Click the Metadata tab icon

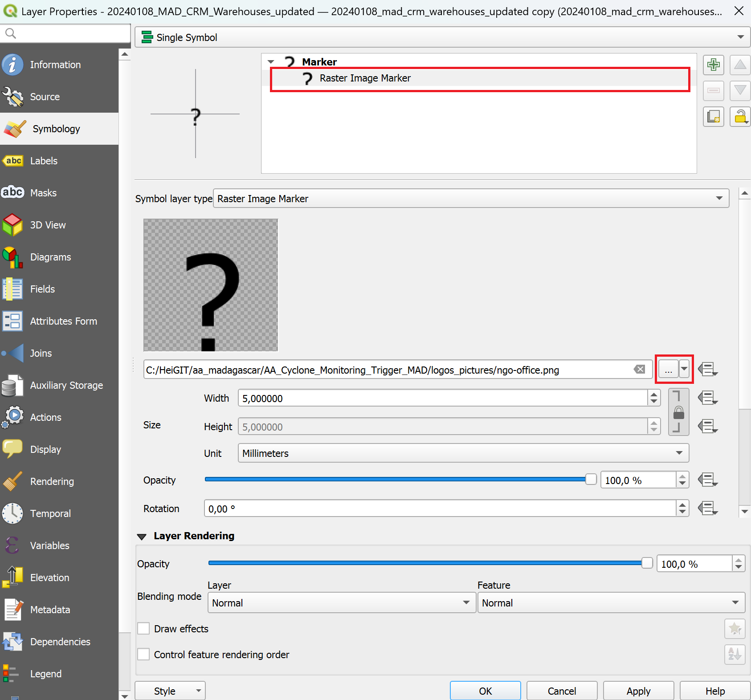coord(12,610)
